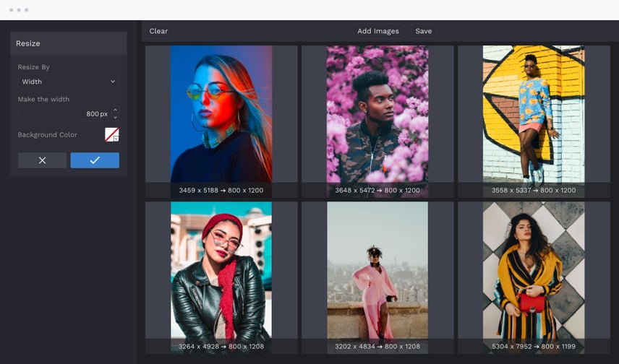Select the man among pink flowers thumbnail
Screen dimensions: 619x364
pos(377,113)
